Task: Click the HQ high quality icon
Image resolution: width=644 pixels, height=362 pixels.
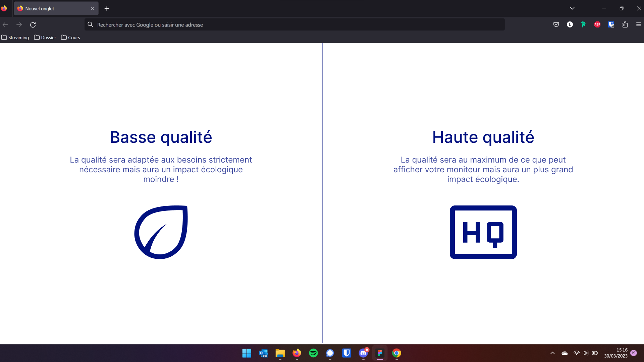Action: tap(483, 232)
